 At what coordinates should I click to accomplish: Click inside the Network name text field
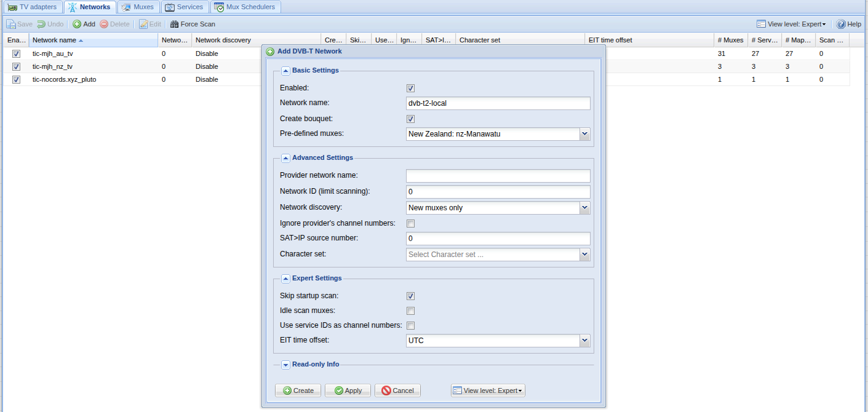point(498,103)
